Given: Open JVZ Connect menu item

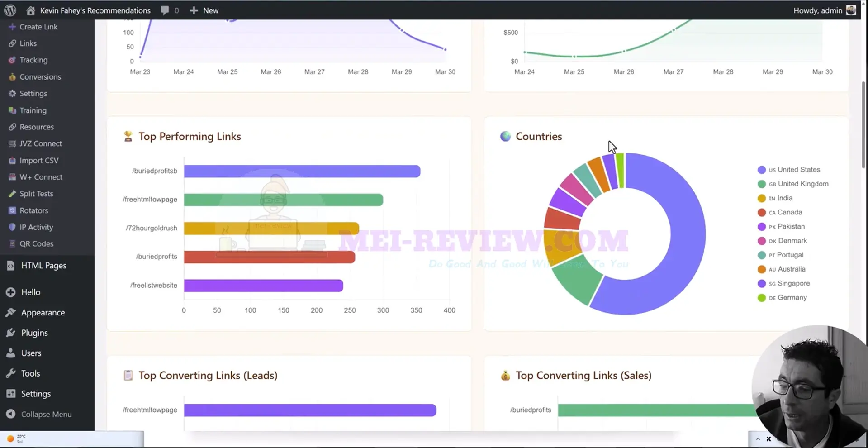Looking at the screenshot, I should (41, 144).
